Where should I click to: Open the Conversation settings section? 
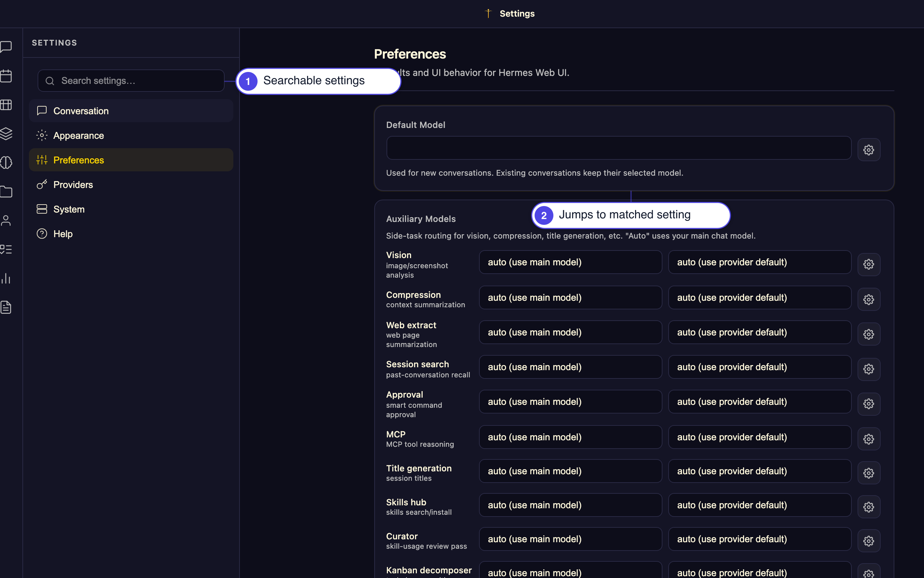[x=131, y=111]
